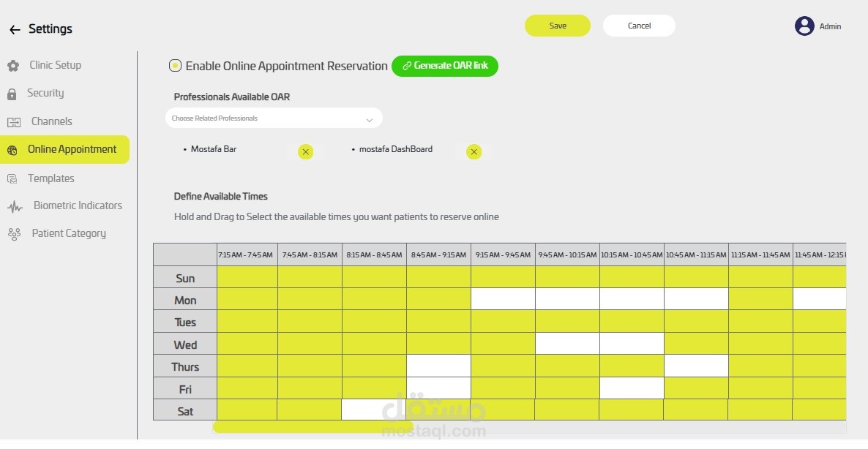Enable the Mon 9:15-9:45 AM slot
The height and width of the screenshot is (449, 868).
502,299
